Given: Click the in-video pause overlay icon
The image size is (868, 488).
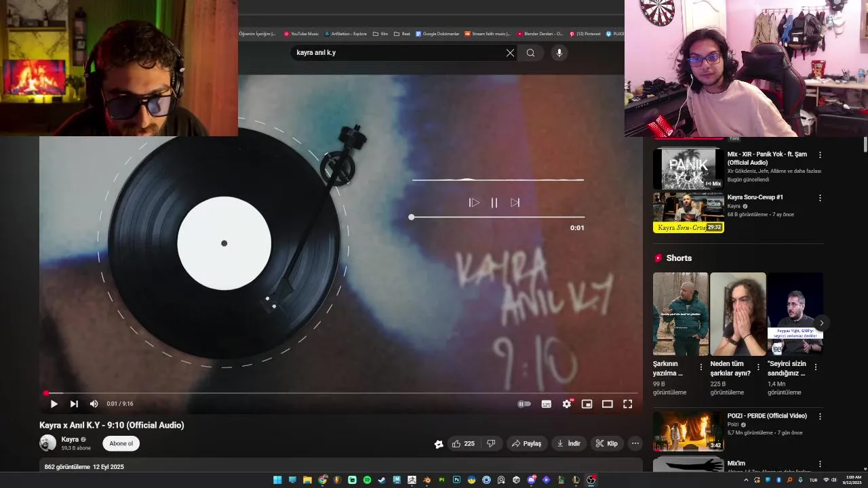Looking at the screenshot, I should (494, 203).
